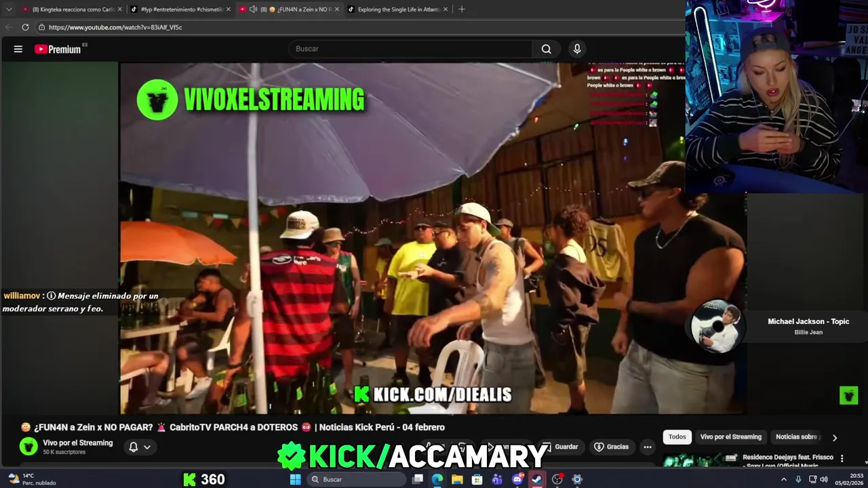868x488 pixels.
Task: Show more filter chips with right arrow
Action: pos(835,438)
